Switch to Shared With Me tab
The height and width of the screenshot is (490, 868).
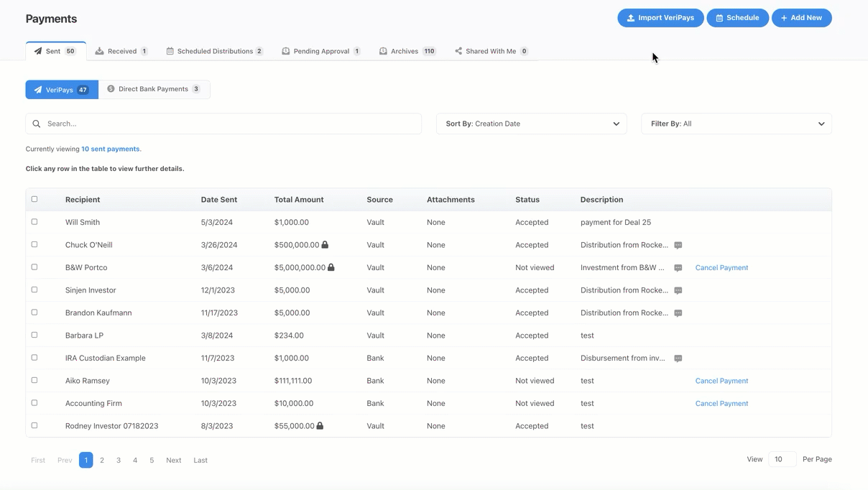491,51
